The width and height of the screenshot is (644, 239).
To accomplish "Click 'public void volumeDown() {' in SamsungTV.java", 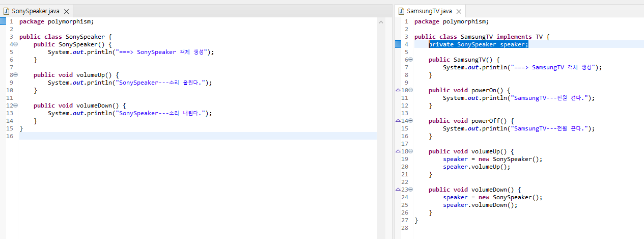I will (x=475, y=190).
